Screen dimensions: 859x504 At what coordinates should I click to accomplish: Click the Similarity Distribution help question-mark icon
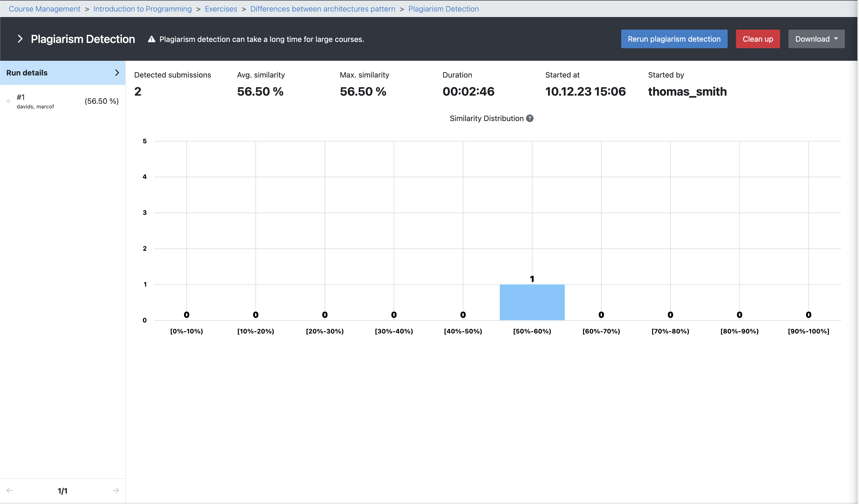529,118
